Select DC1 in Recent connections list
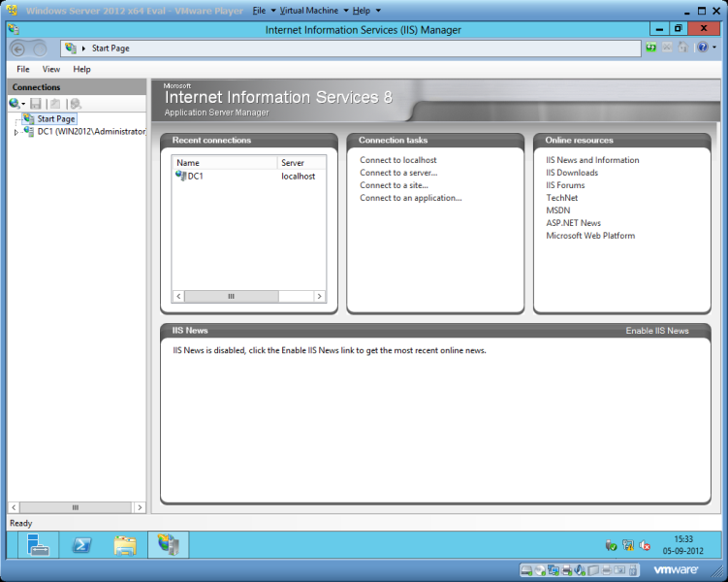 pos(195,177)
